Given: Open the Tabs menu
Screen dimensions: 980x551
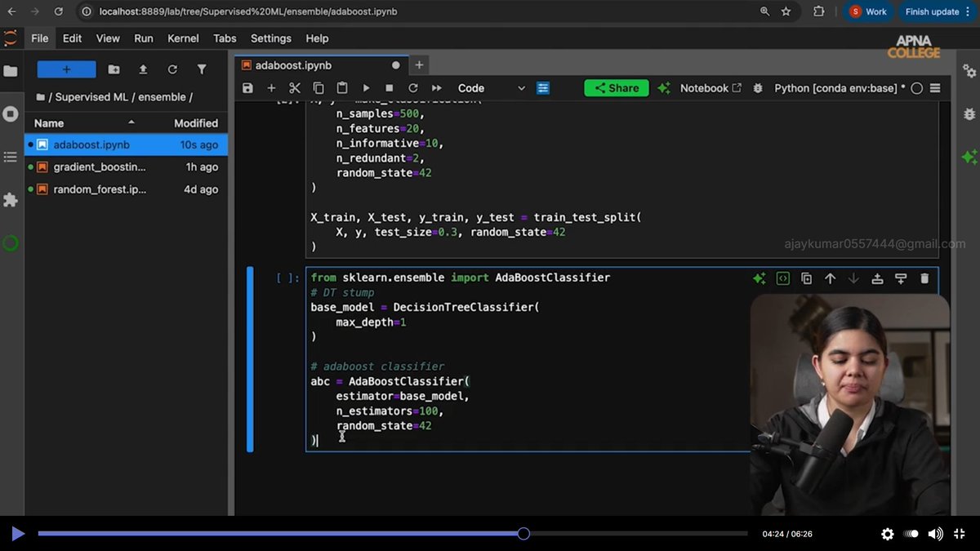Looking at the screenshot, I should click(225, 38).
